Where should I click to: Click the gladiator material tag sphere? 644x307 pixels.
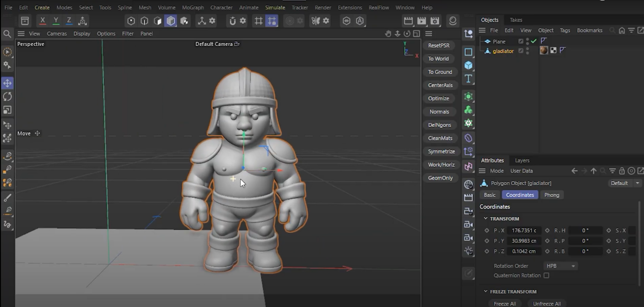pyautogui.click(x=544, y=50)
